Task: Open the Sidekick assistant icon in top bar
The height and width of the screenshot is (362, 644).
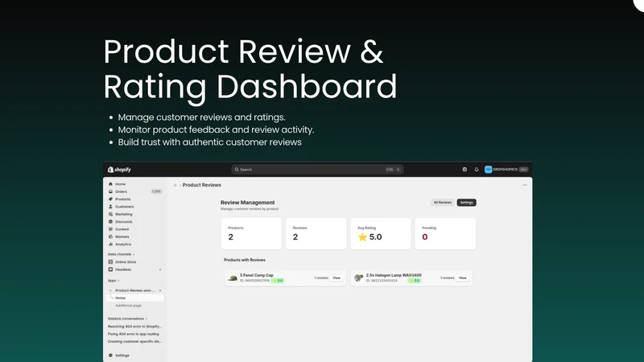Action: (x=464, y=170)
